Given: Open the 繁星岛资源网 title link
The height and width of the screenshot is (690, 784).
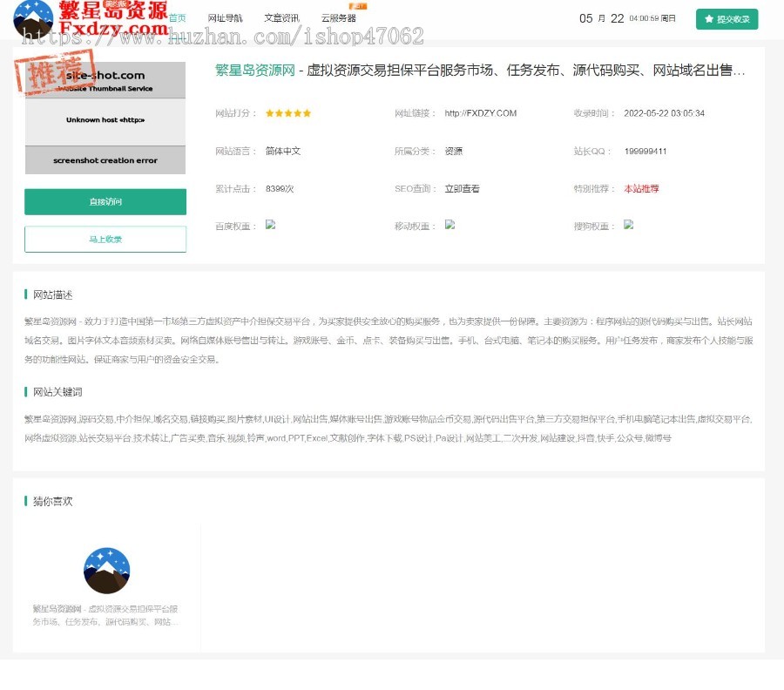Looking at the screenshot, I should (x=255, y=70).
